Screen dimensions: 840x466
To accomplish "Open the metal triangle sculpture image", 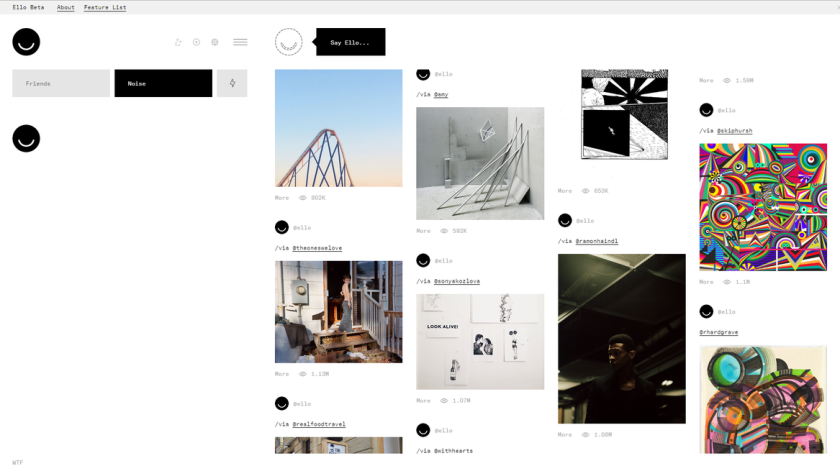I will point(480,163).
